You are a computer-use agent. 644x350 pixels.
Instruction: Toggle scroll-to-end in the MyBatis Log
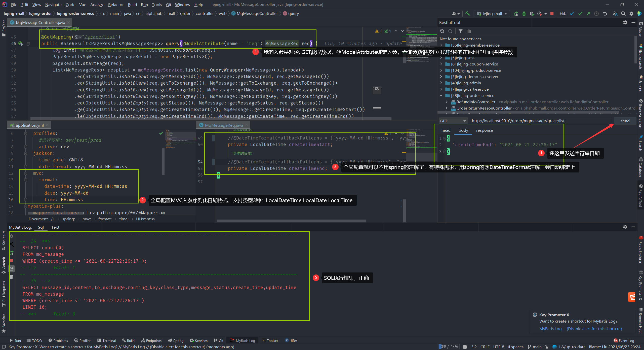click(12, 269)
